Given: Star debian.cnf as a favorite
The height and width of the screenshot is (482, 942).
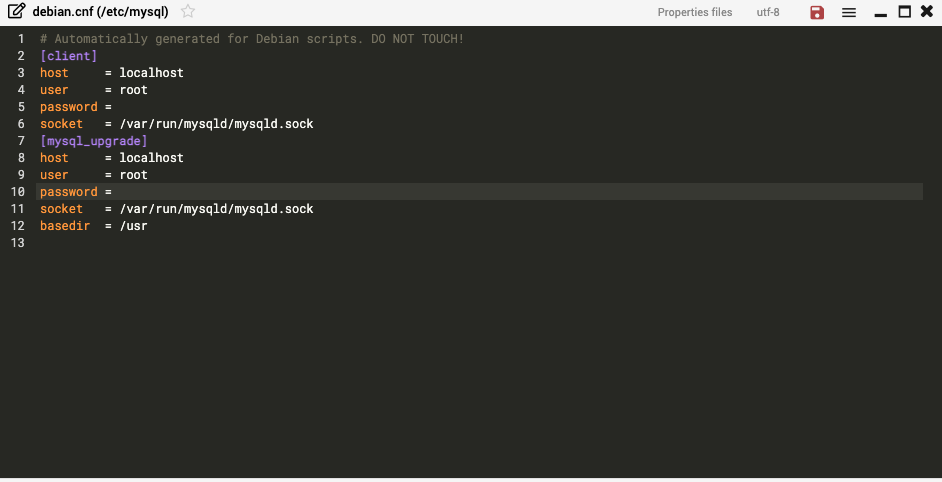Looking at the screenshot, I should click(188, 11).
